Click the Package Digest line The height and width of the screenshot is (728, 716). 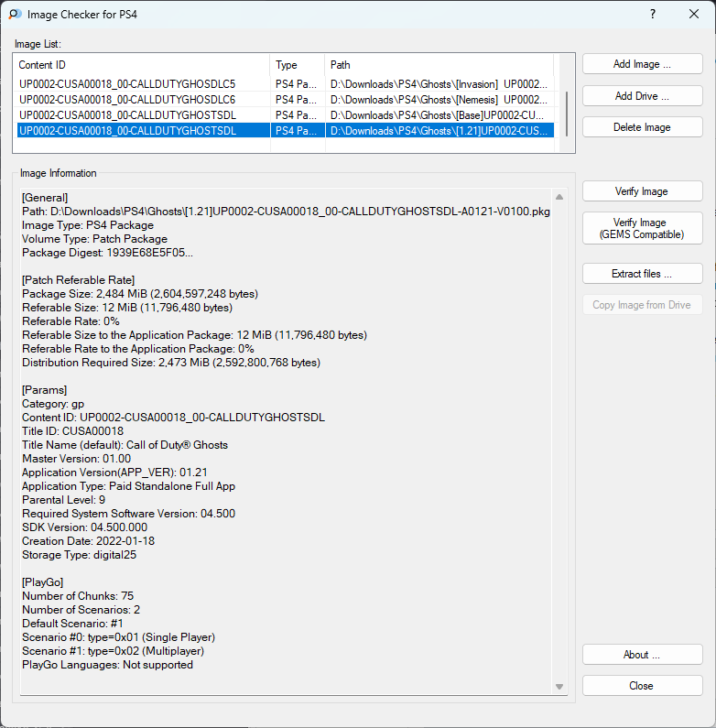tap(107, 253)
